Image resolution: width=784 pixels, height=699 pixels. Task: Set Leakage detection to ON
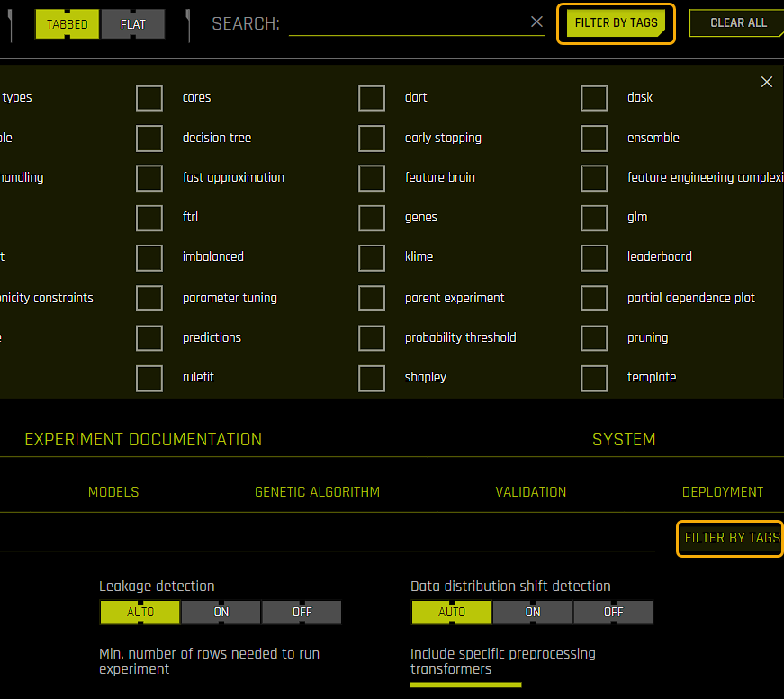220,612
